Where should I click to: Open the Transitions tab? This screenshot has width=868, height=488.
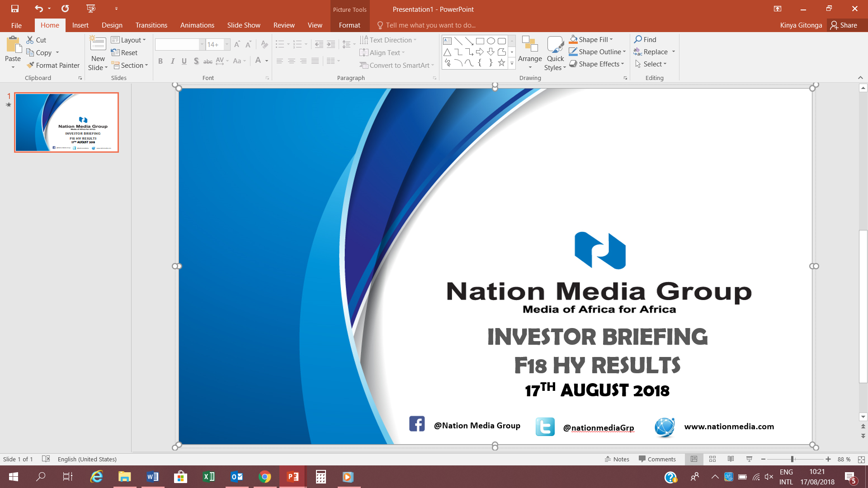(x=151, y=25)
